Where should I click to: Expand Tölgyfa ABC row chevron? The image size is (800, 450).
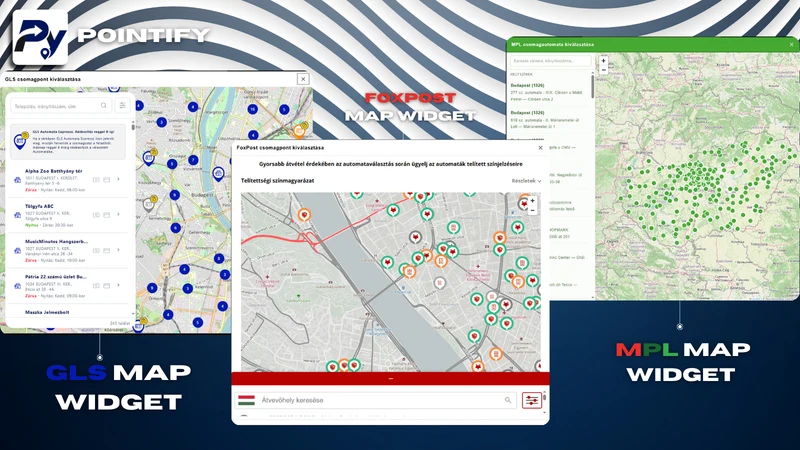click(x=118, y=214)
